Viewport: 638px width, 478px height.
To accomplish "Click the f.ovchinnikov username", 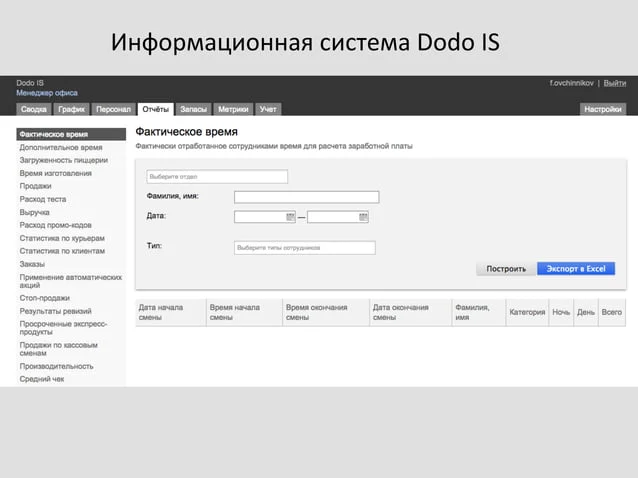I will coord(572,83).
